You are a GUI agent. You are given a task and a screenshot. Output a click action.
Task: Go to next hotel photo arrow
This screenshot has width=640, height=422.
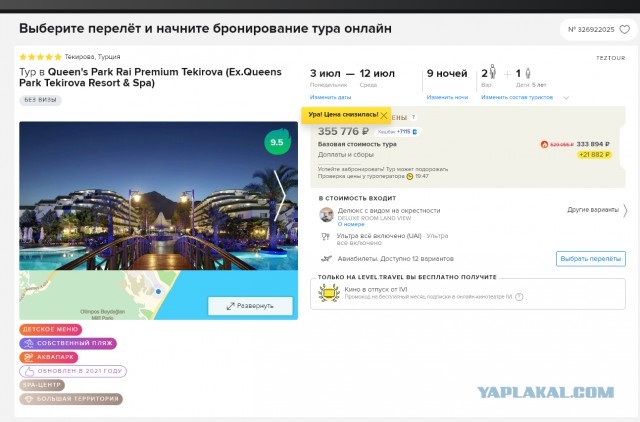[280, 196]
